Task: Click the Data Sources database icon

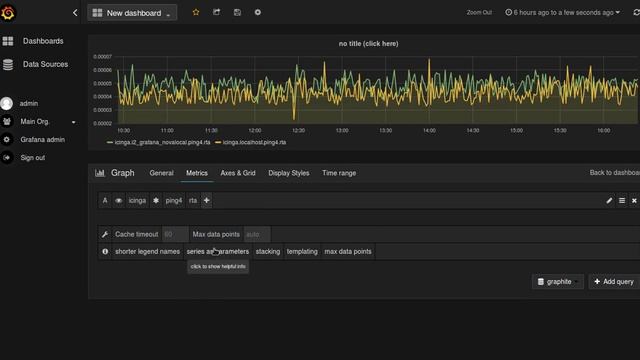Action: 8,64
